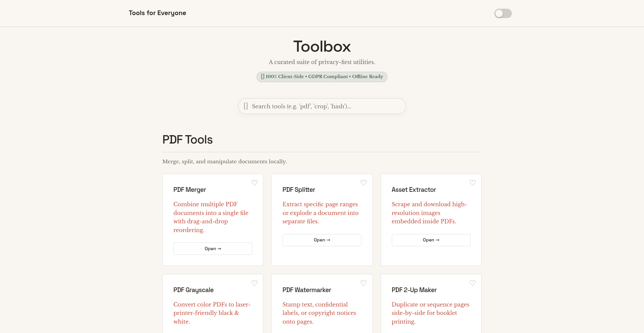Select the PDF Watermarker card title
This screenshot has width=644, height=333.
(307, 290)
